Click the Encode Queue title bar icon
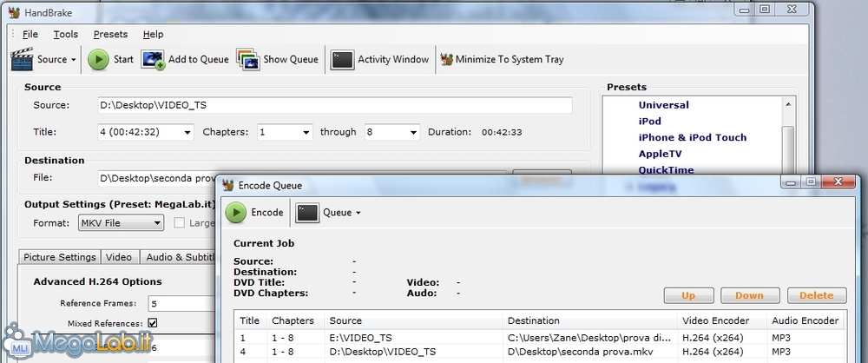Image resolution: width=868 pixels, height=363 pixels. [228, 185]
